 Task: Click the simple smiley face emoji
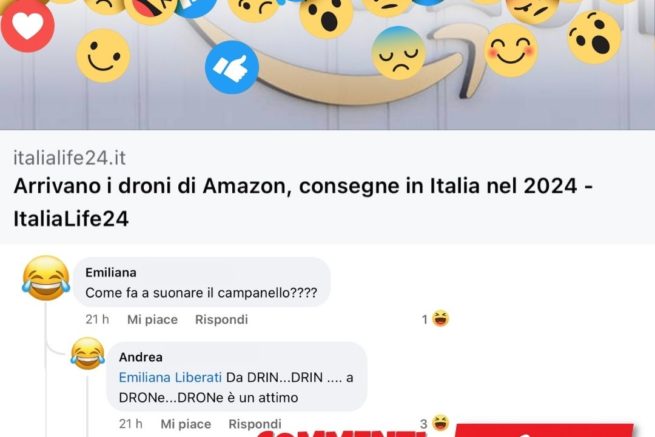[103, 56]
